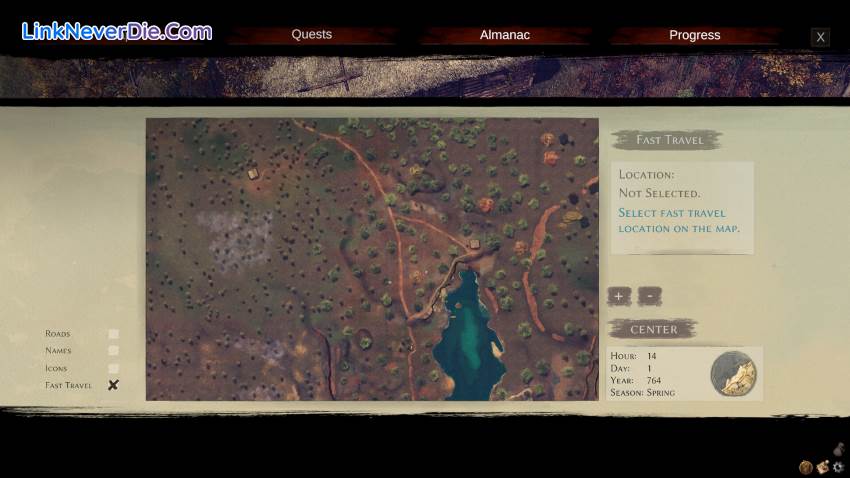Zoom out the map with minus button
850x478 pixels.
click(650, 296)
